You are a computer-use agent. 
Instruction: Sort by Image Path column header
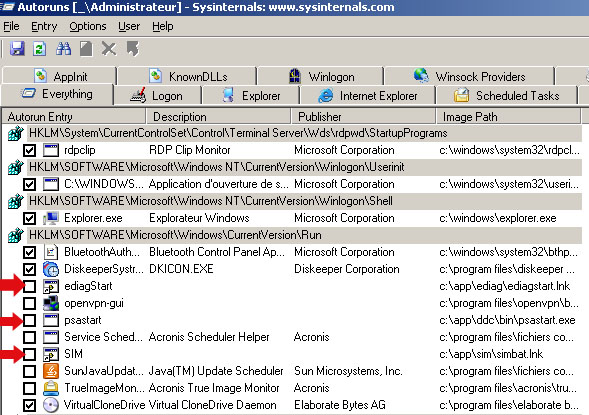coord(509,117)
